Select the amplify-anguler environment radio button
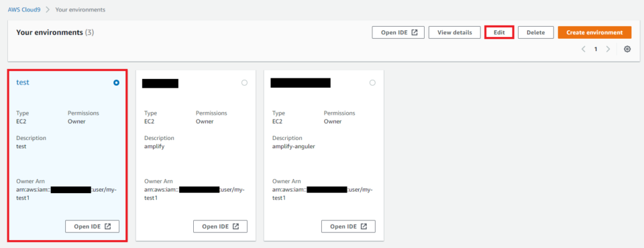 [372, 82]
